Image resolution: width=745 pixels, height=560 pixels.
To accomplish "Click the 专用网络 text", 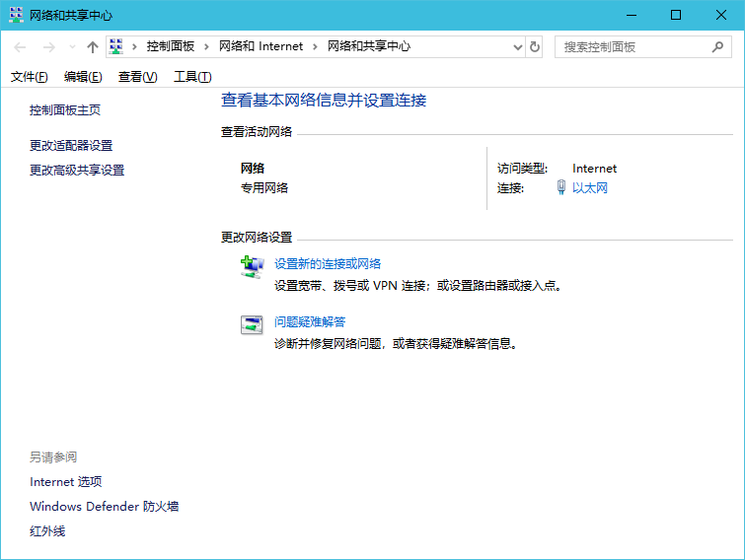I will [x=264, y=188].
